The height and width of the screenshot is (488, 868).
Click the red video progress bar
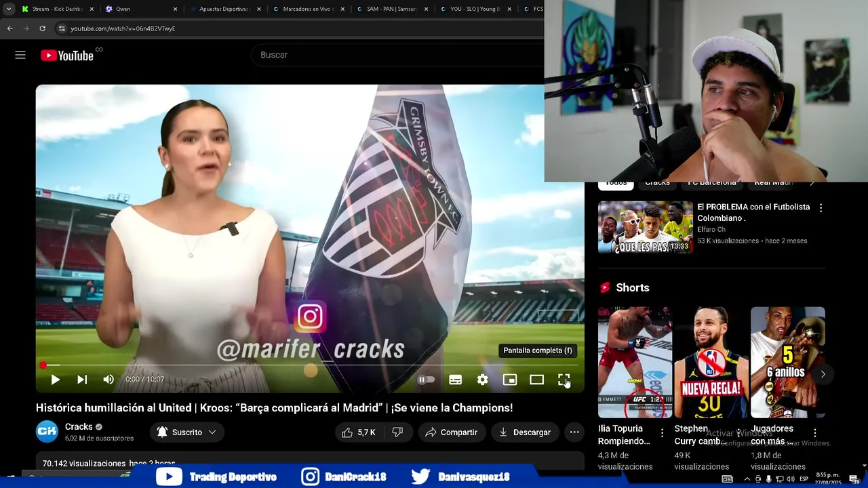[310, 365]
